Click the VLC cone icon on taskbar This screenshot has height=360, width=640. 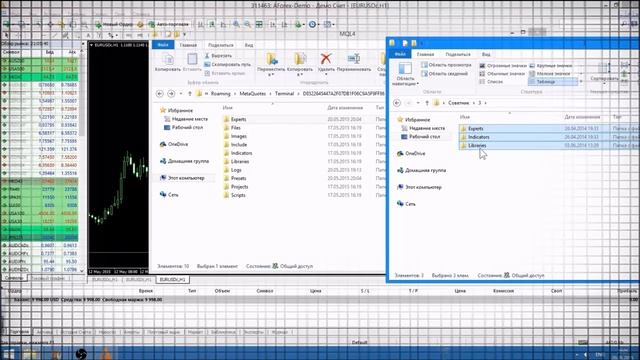106,353
